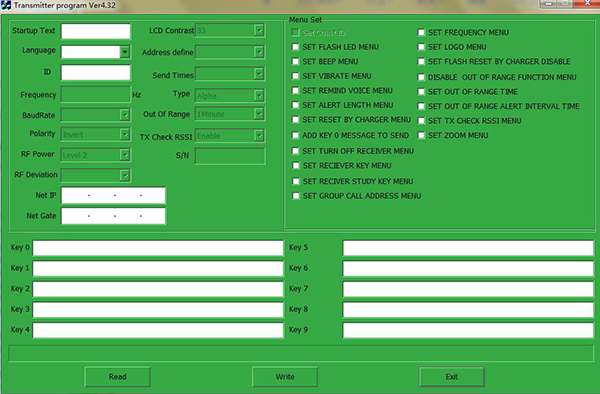
Task: Check SET VIBRATE MENU option
Action: [x=295, y=76]
